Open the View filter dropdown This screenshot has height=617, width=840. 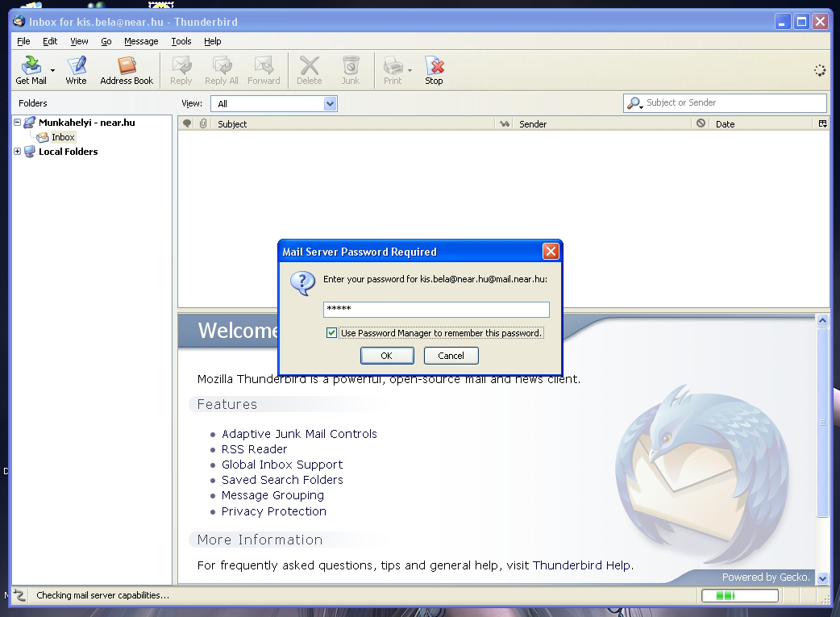[x=329, y=103]
